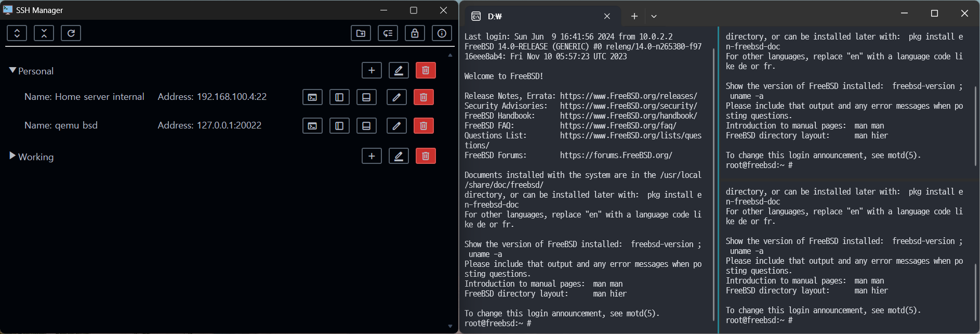Click the left terminal pane scrollbar

click(714, 184)
